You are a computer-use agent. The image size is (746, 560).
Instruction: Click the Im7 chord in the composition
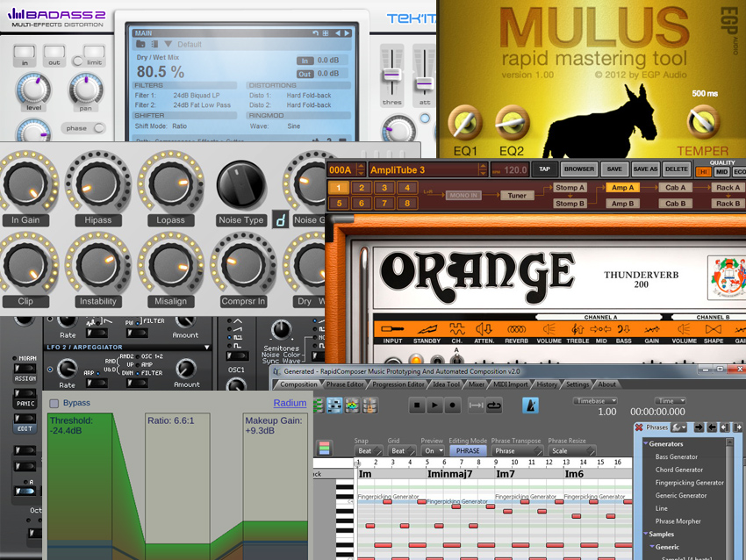click(x=505, y=474)
